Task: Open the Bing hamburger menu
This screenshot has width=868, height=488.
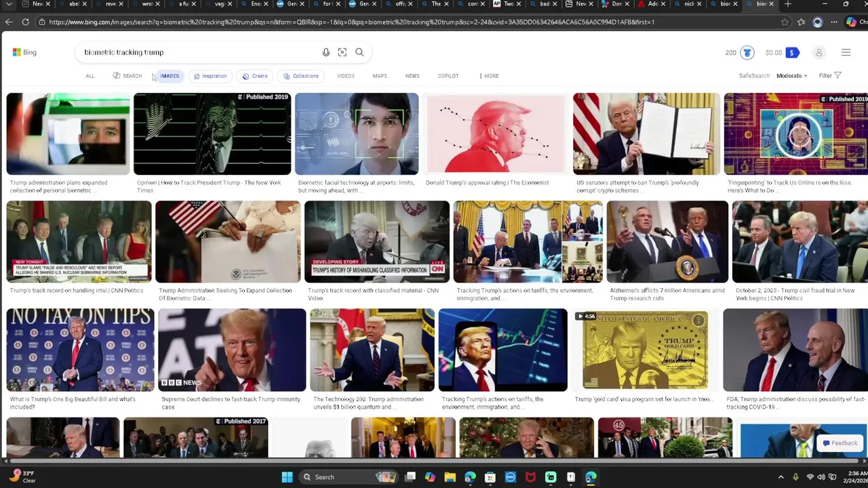Action: [846, 52]
